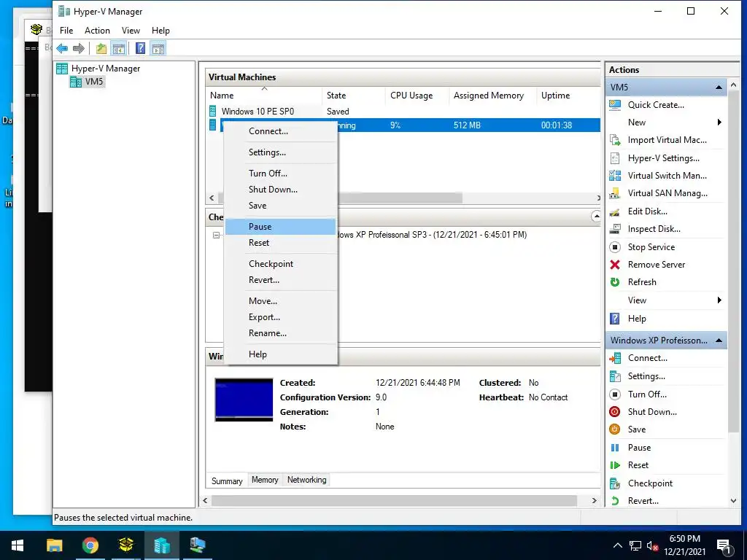Click the green Reset icon in actions pane
Screen dimensions: 747x560
(x=615, y=465)
